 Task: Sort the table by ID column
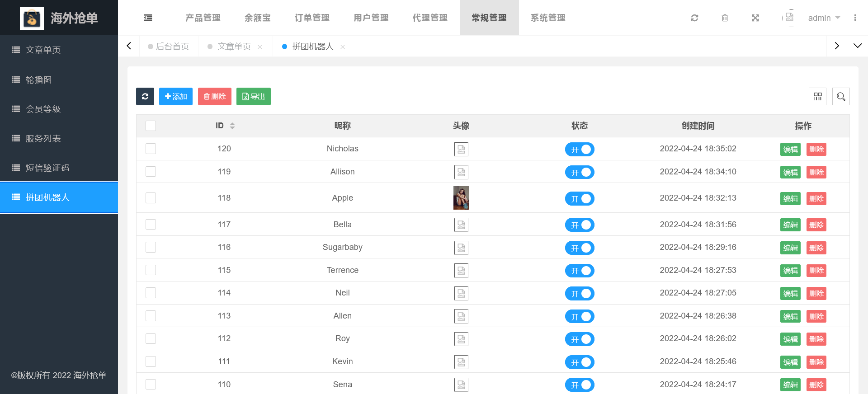(232, 126)
